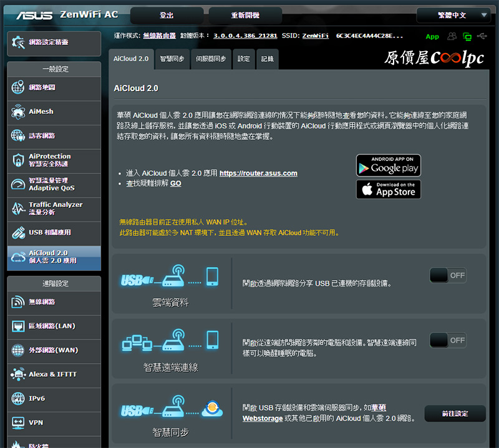Click the ZenWiFi AC model name
Image resolution: width=499 pixels, height=448 pixels.
coord(89,14)
